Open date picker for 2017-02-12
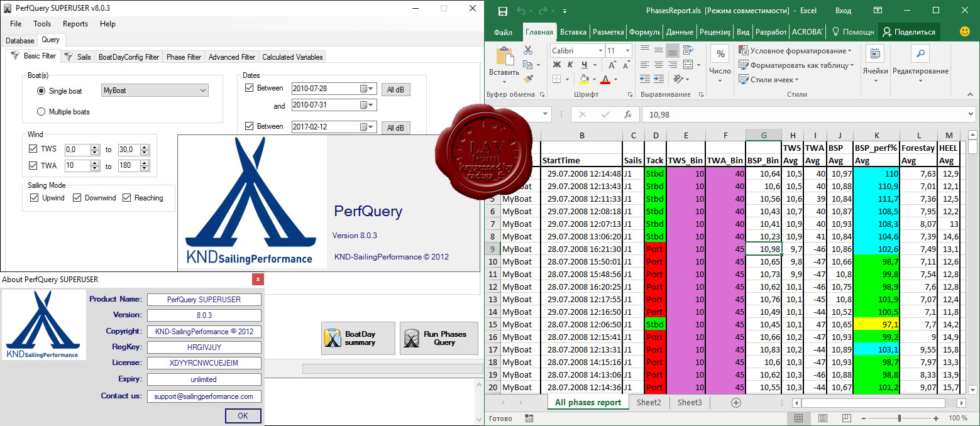The width and height of the screenshot is (980, 426). [367, 127]
